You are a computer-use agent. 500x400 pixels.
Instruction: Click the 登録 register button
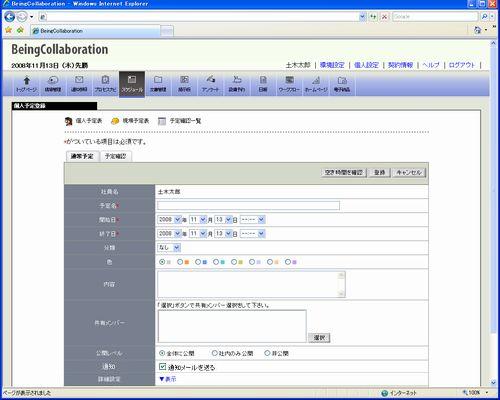click(x=379, y=172)
